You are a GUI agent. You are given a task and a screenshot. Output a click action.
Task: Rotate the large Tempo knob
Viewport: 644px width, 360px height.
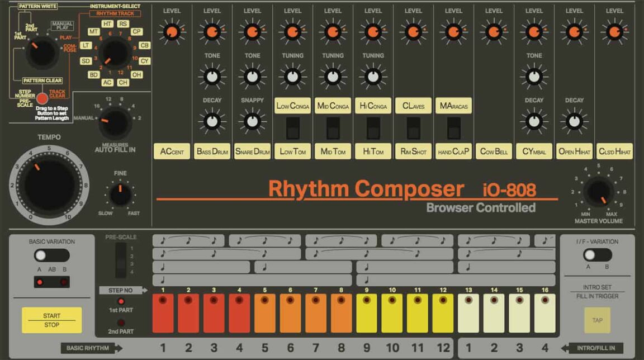click(x=50, y=184)
